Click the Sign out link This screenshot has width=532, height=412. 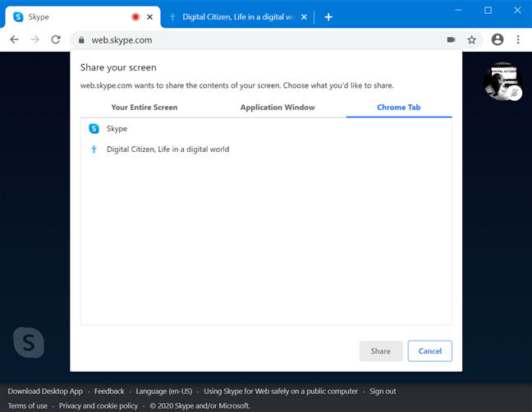point(383,391)
